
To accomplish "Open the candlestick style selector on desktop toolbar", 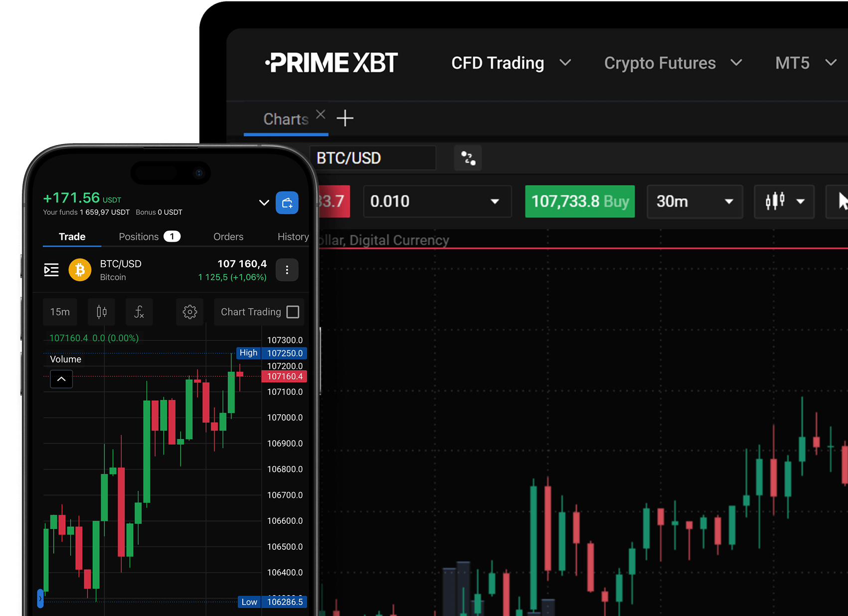I will pos(784,202).
